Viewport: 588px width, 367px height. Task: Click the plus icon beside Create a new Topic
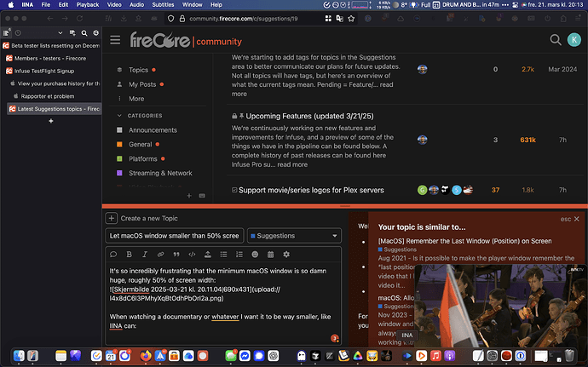tap(111, 218)
